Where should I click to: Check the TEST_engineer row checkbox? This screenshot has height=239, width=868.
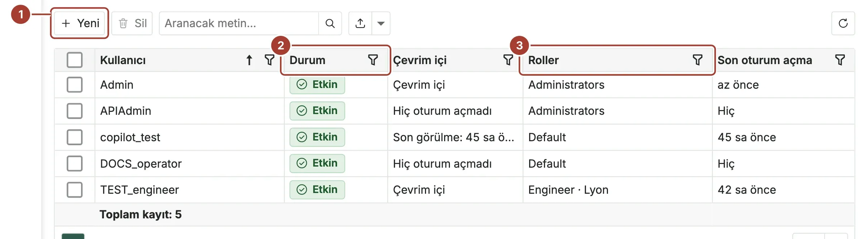pos(75,190)
